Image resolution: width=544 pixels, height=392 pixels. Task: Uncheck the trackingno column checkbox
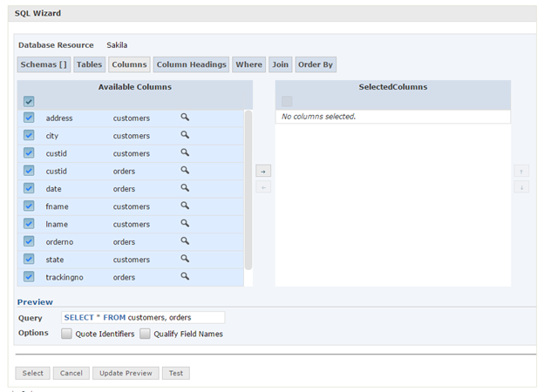pos(29,277)
